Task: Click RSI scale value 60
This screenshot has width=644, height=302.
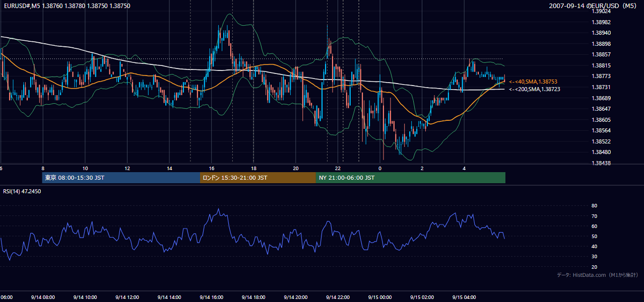Action: tap(594, 226)
